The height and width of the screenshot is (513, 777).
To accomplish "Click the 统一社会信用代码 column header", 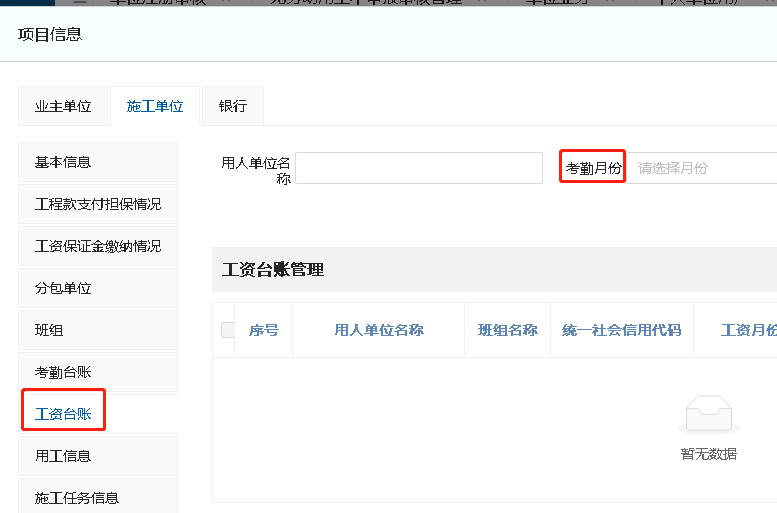I will click(x=621, y=330).
